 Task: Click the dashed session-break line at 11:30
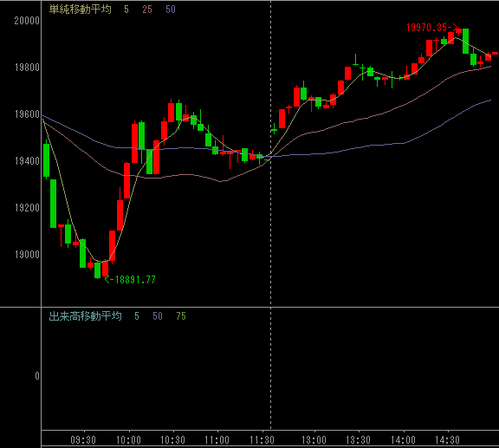[271, 215]
